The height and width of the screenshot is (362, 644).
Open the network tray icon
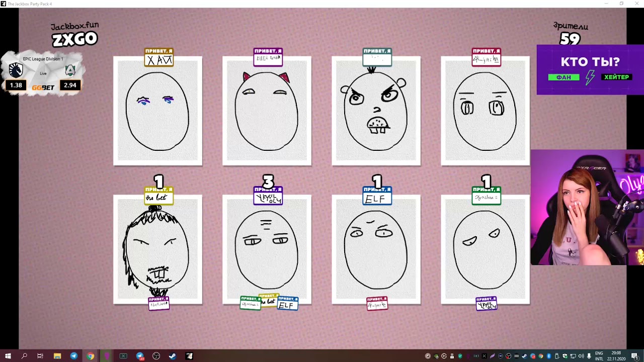[x=573, y=356]
